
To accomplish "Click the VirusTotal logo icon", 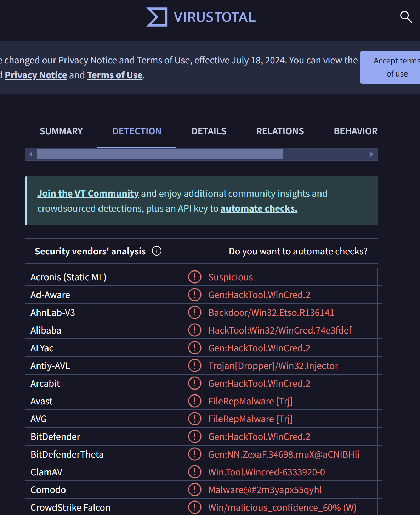I will click(157, 17).
